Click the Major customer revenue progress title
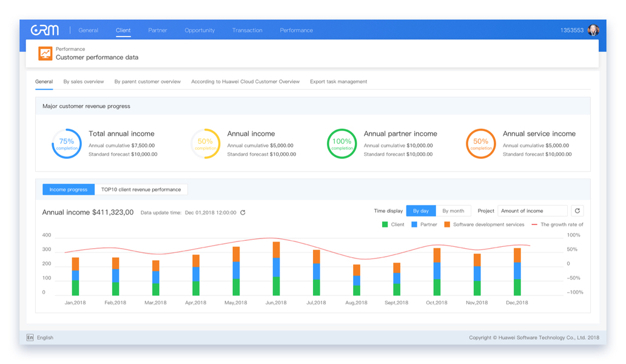Screen dimensions: 626x364 86,106
